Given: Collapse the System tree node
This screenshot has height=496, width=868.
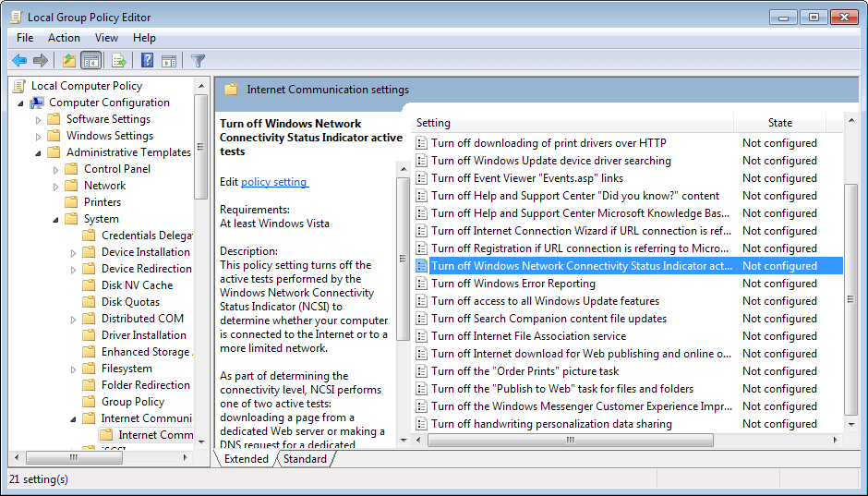Looking at the screenshot, I should pos(56,220).
